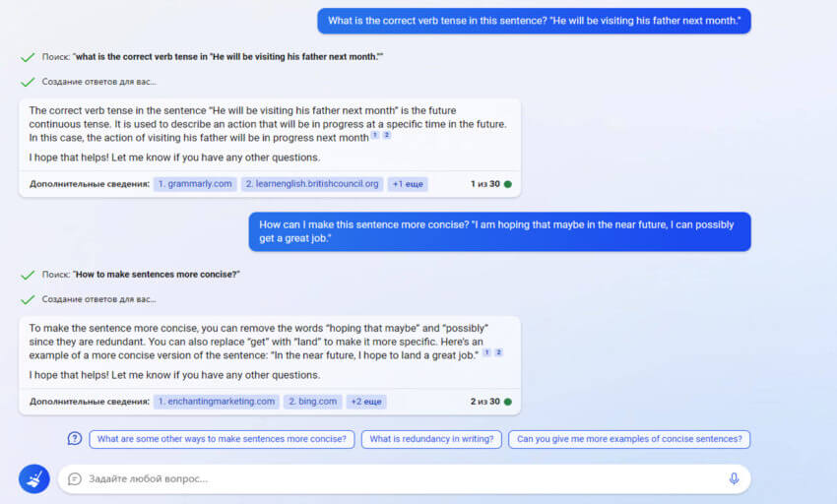
Task: Expand the "+2 еще" sources list
Action: (x=366, y=402)
